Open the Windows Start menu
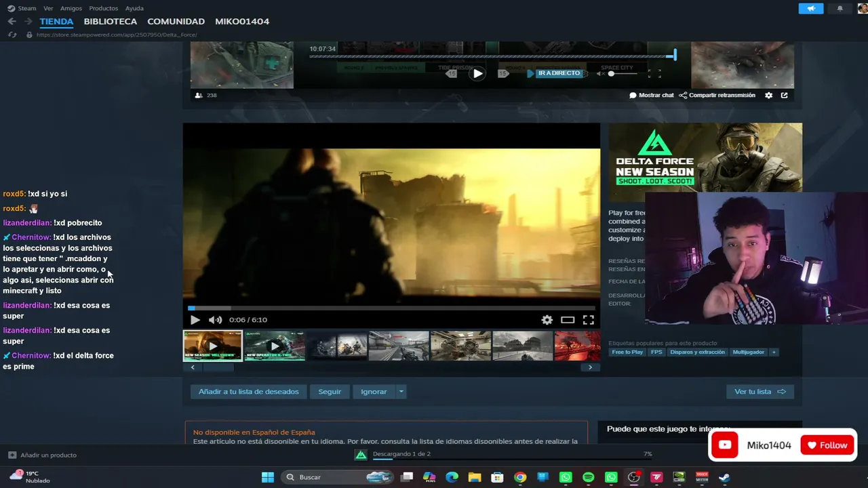The height and width of the screenshot is (488, 868). pos(268,477)
